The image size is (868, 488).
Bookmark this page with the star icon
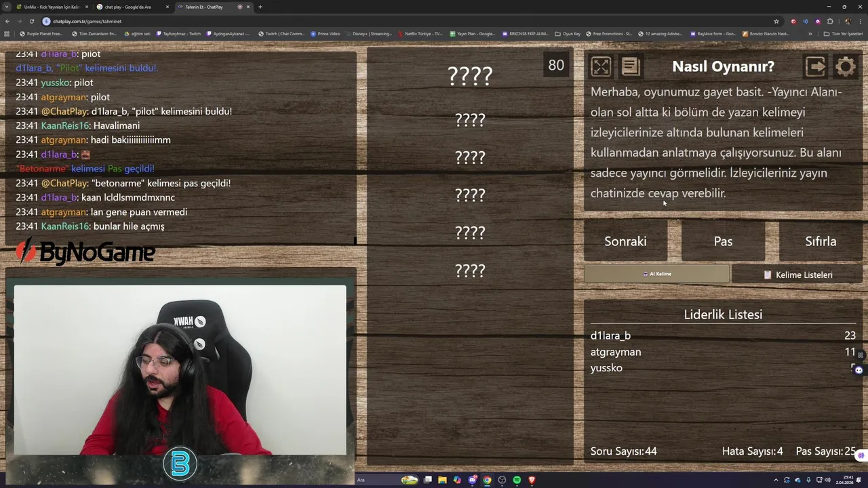[776, 21]
